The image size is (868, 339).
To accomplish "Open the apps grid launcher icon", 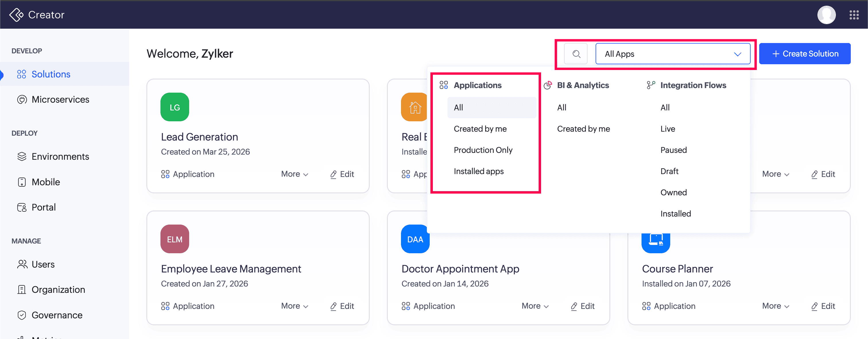I will [x=854, y=15].
